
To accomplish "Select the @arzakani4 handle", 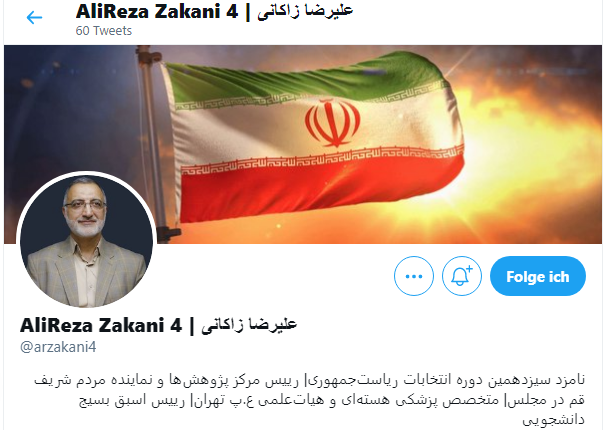I will coord(58,347).
